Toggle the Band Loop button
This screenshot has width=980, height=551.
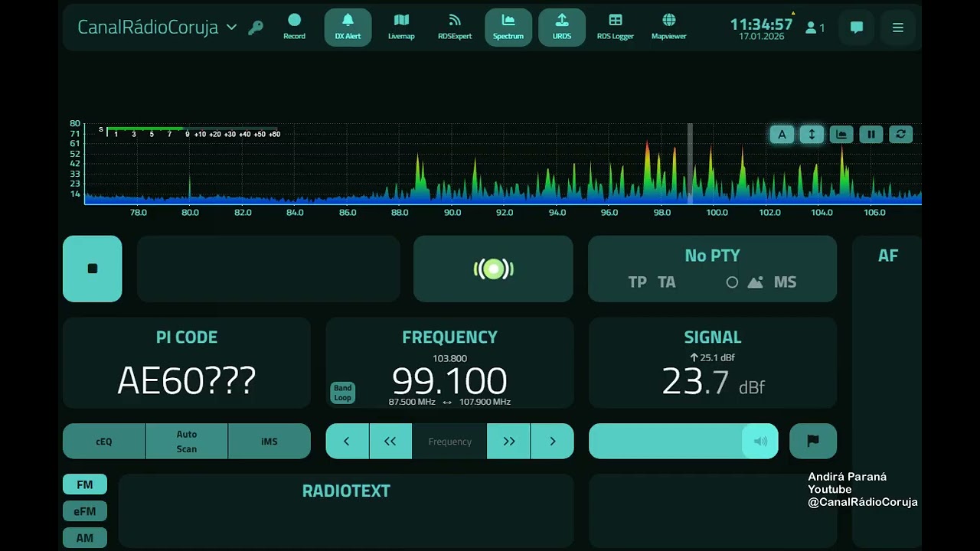[x=342, y=393]
